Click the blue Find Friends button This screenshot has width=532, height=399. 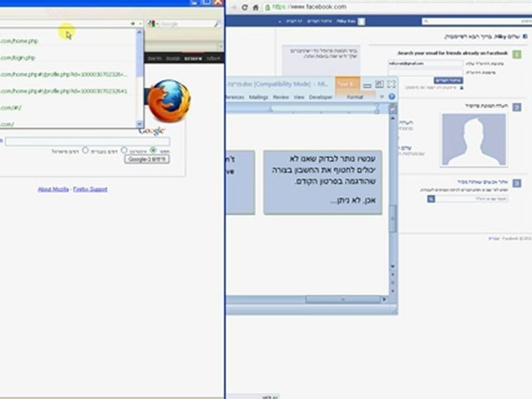click(448, 80)
